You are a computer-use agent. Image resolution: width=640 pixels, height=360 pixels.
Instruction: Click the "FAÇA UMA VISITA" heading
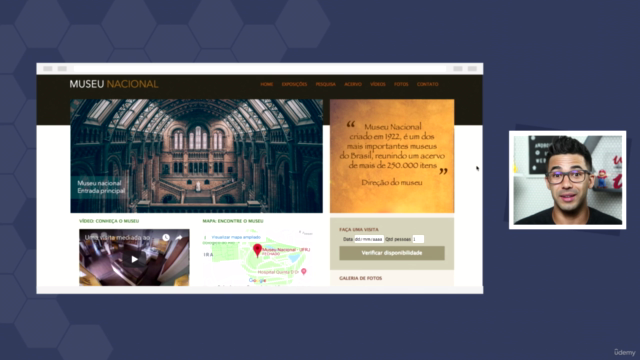point(359,229)
